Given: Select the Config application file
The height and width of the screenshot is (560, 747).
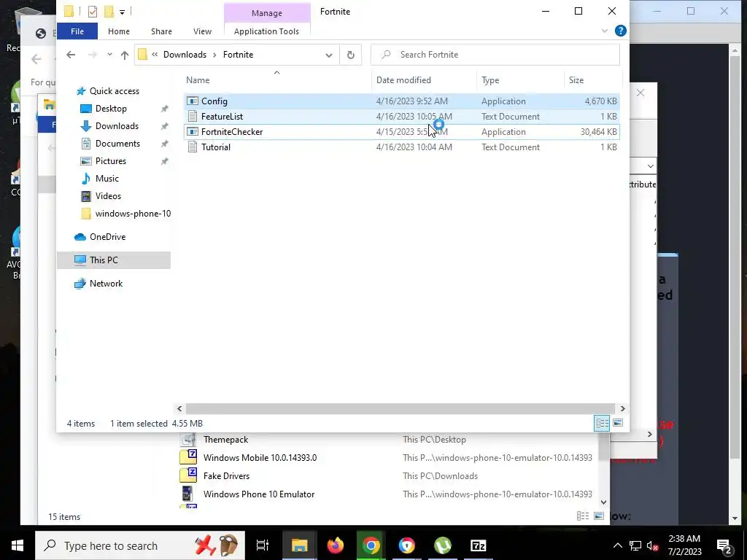Looking at the screenshot, I should (x=402, y=101).
